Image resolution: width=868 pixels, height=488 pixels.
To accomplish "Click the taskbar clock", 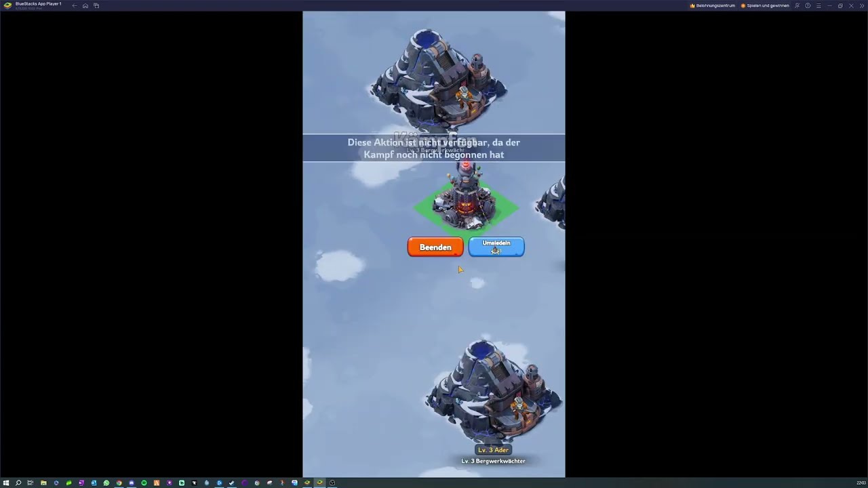I will click(x=861, y=483).
